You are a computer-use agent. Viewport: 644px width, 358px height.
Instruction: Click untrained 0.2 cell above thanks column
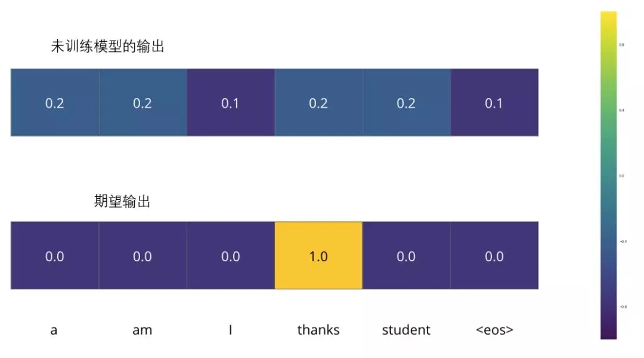(x=318, y=103)
